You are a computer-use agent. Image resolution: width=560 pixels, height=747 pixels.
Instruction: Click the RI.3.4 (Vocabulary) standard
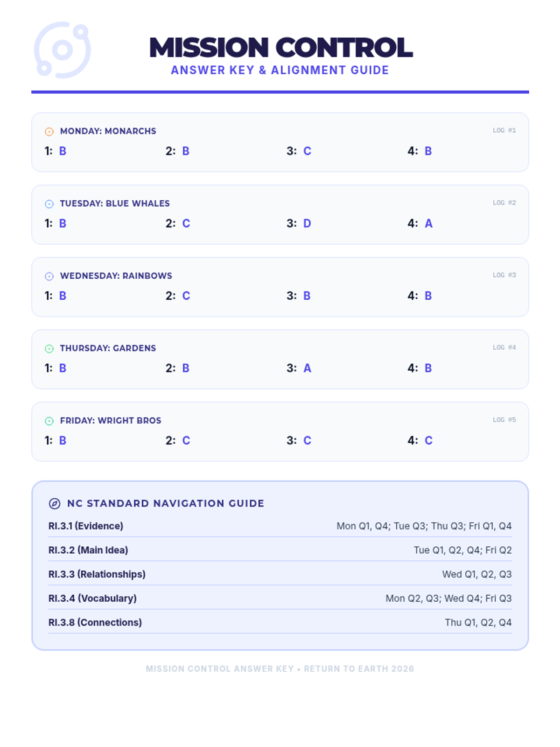(92, 598)
